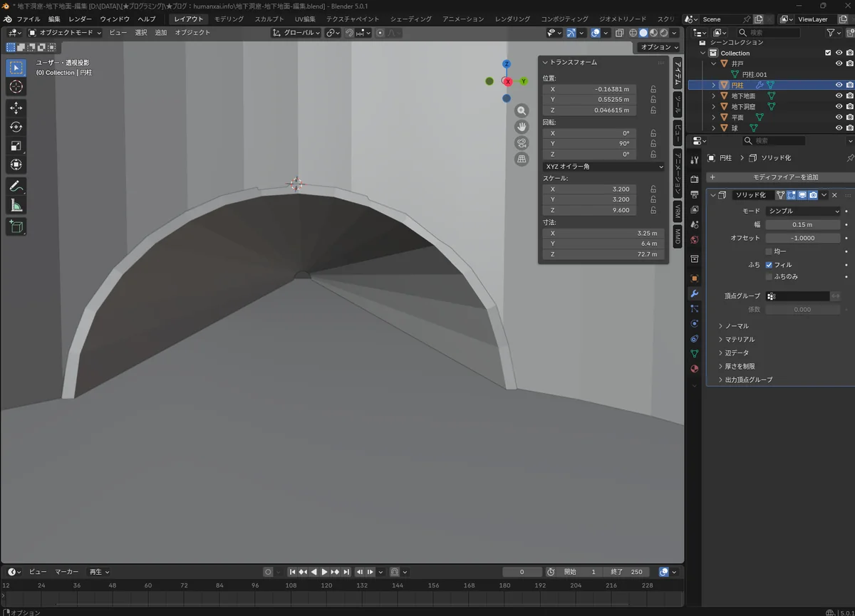Select the Rotate tool
Viewport: 855px width, 616px height.
click(x=16, y=127)
